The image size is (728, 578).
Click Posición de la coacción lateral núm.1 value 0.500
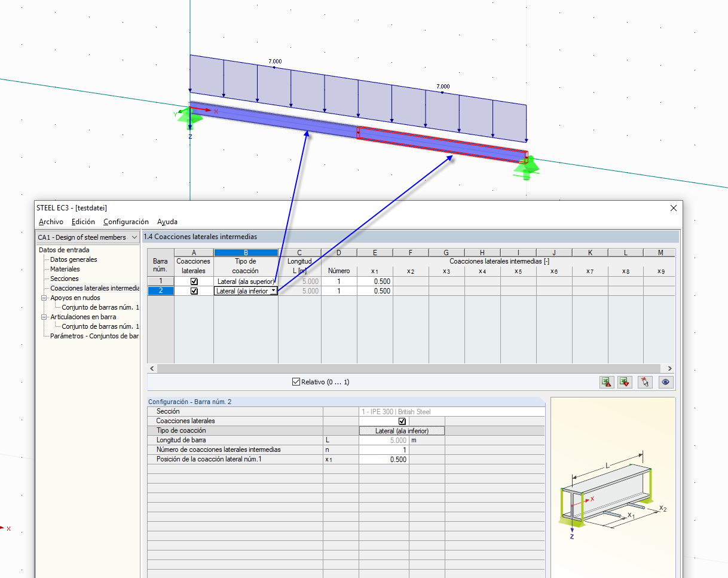[384, 459]
